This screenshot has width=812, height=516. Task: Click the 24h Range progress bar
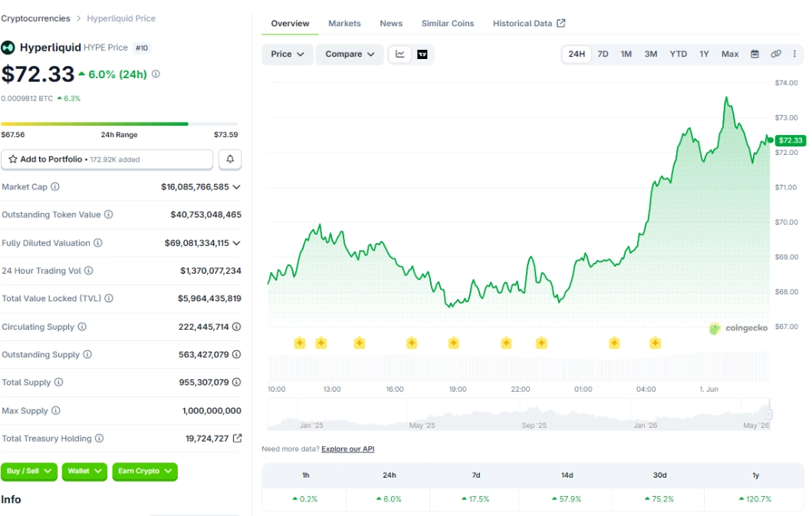120,123
